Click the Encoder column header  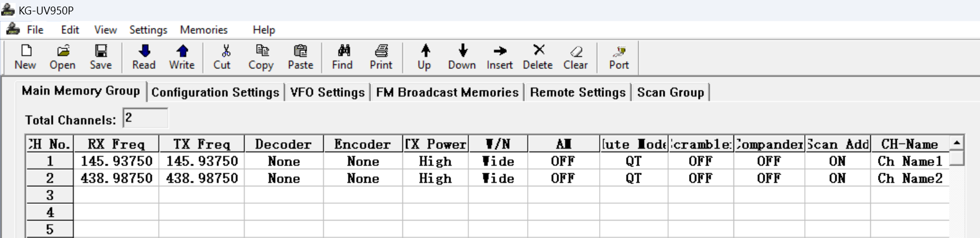click(x=363, y=144)
